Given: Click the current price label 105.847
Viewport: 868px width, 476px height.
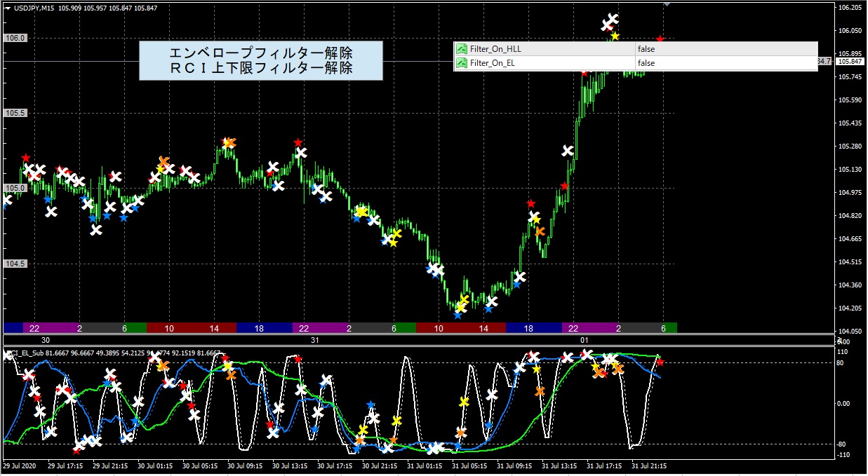Looking at the screenshot, I should pos(849,62).
